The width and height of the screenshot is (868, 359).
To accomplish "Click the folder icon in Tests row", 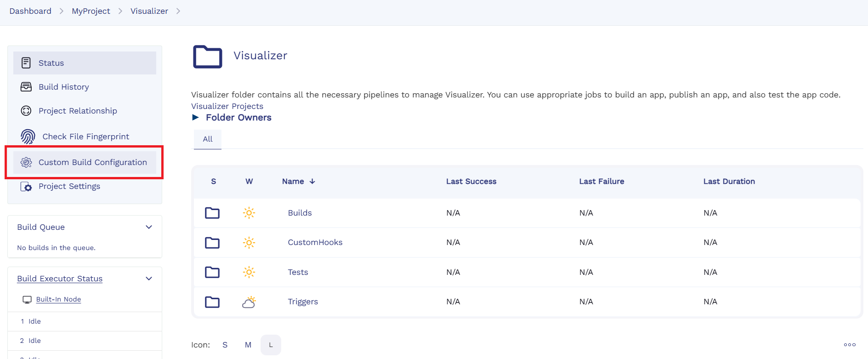I will [x=212, y=272].
